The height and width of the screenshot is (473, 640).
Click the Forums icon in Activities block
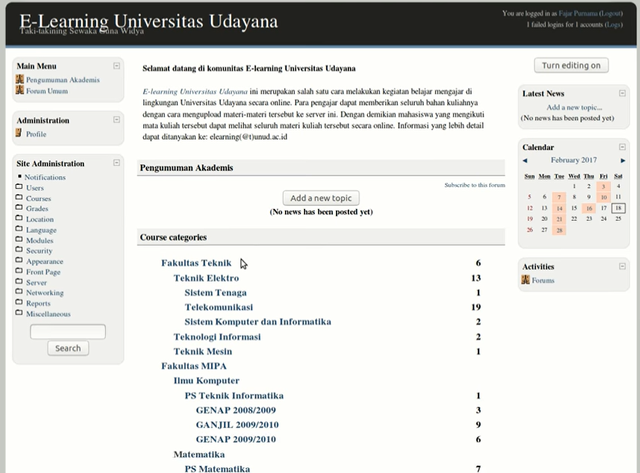tap(525, 280)
